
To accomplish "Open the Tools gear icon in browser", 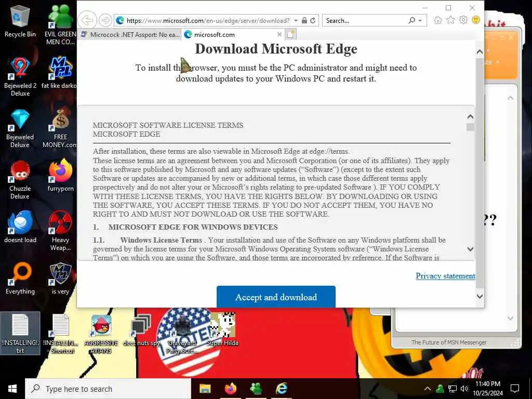I will point(463,20).
